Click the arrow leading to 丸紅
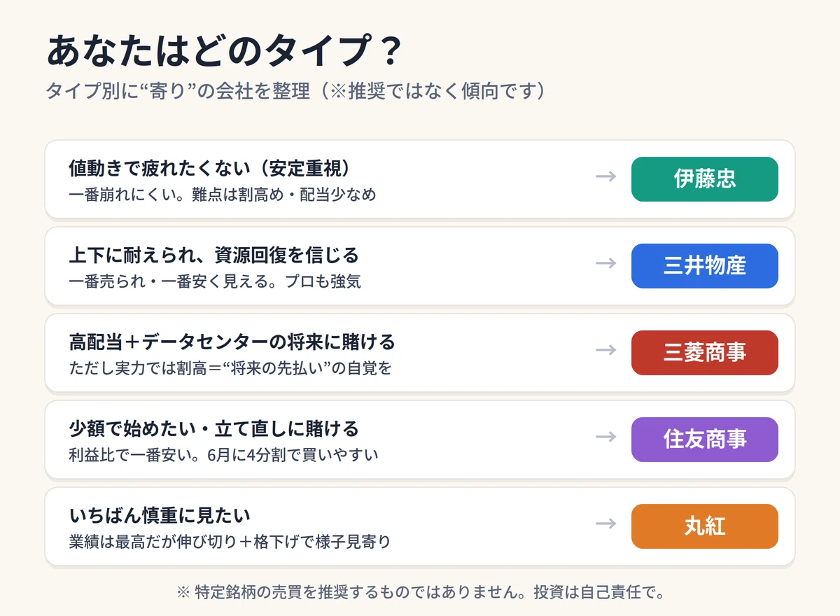840x616 pixels. (605, 524)
